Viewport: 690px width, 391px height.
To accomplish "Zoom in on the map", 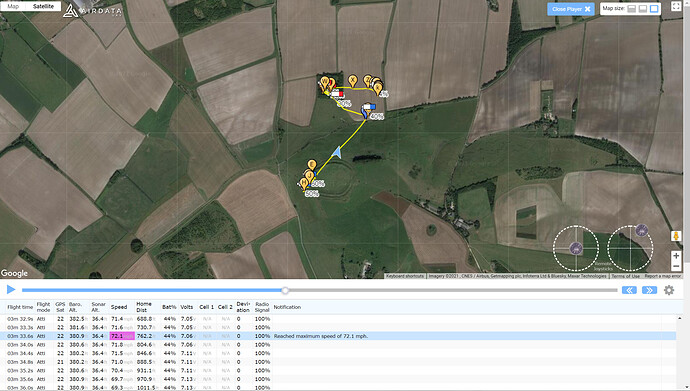I will pos(676,256).
